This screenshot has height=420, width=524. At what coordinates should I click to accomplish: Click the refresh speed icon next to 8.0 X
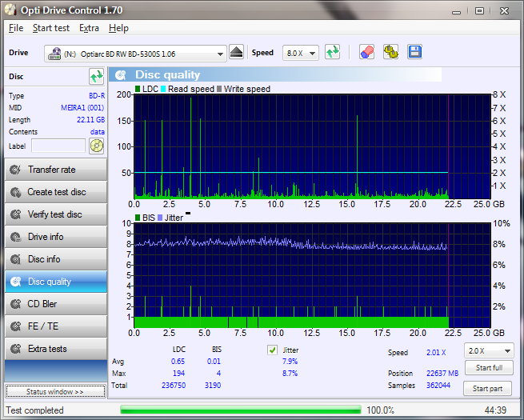[333, 53]
